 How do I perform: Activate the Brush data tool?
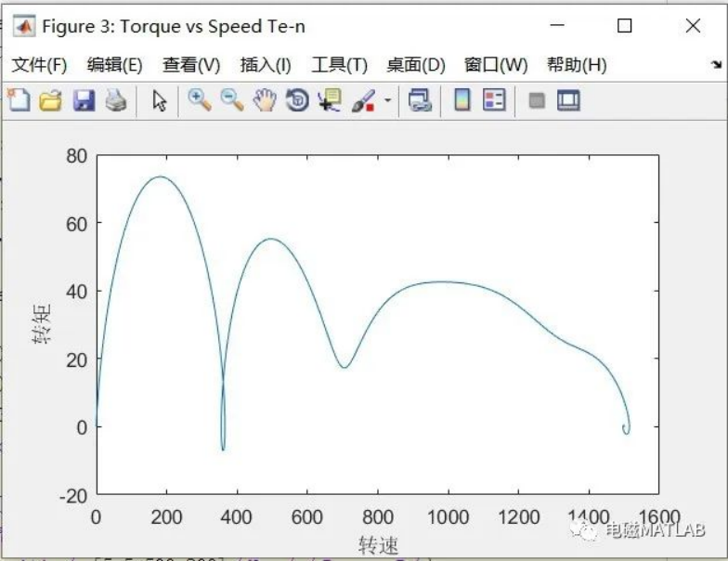point(363,100)
